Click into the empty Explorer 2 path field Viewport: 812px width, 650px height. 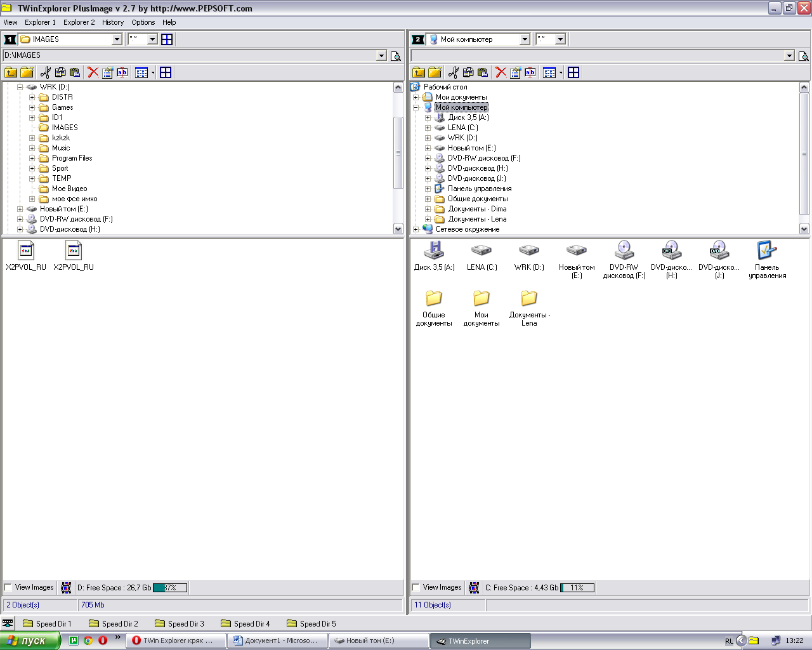pyautogui.click(x=598, y=56)
